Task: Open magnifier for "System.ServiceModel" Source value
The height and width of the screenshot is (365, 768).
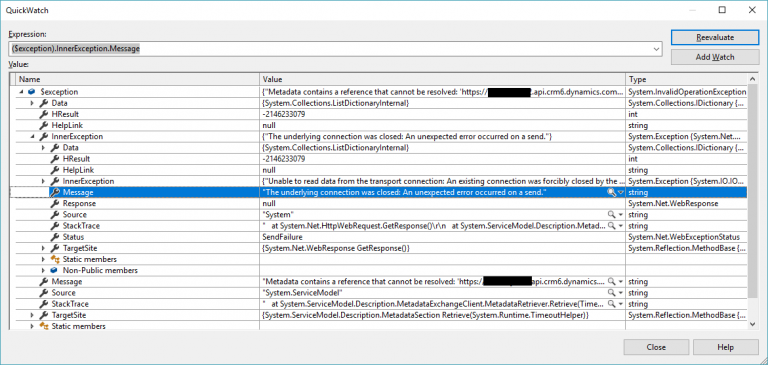Action: pos(611,293)
